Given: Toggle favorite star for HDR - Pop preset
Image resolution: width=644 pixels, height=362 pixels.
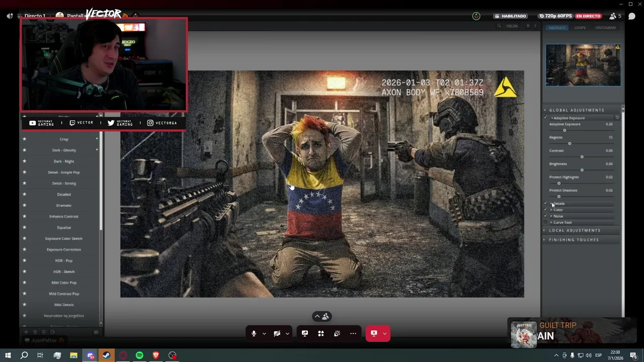Looking at the screenshot, I should pos(24,260).
